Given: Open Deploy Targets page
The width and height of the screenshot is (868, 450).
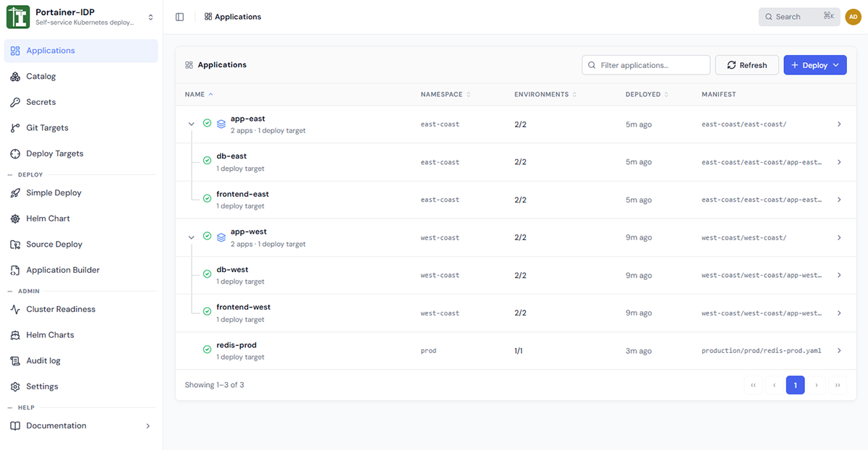Looking at the screenshot, I should 81,154.
